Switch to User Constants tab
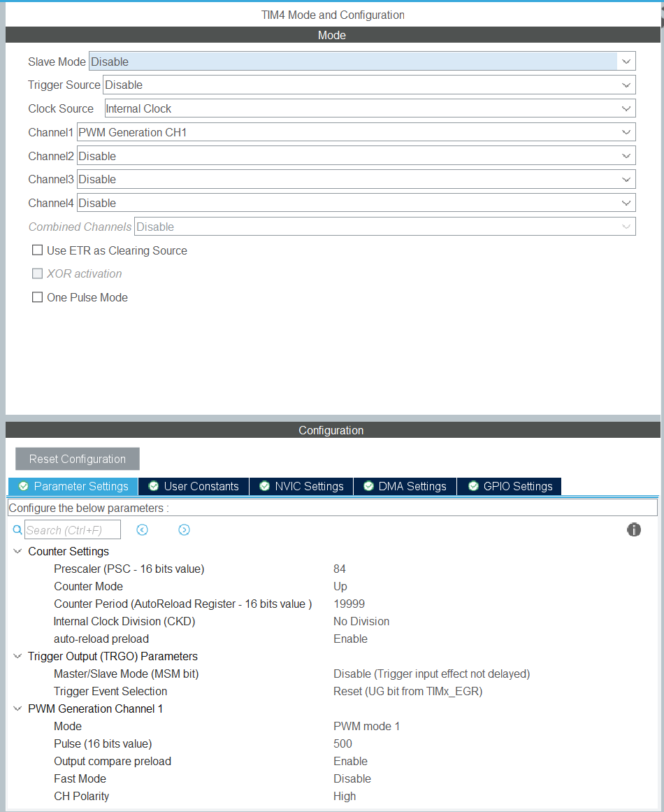The height and width of the screenshot is (812, 664). point(194,486)
